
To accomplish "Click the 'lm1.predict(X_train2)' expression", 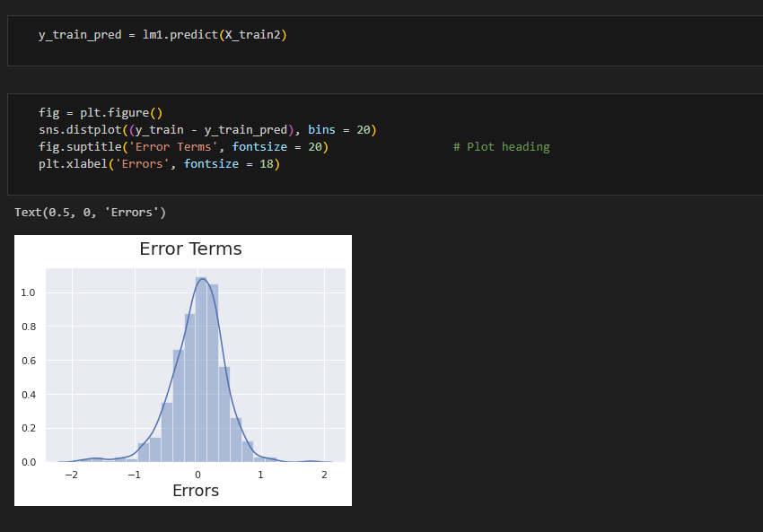I will click(x=215, y=35).
